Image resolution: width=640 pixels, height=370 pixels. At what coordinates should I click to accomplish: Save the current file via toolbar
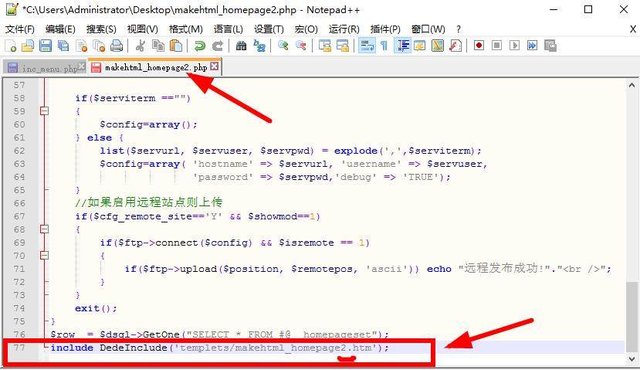point(45,46)
